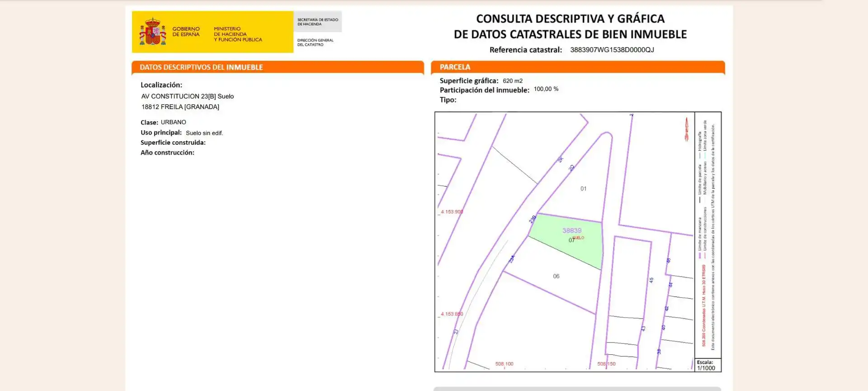
Task: Click the Superficie gráfica label
Action: click(469, 81)
